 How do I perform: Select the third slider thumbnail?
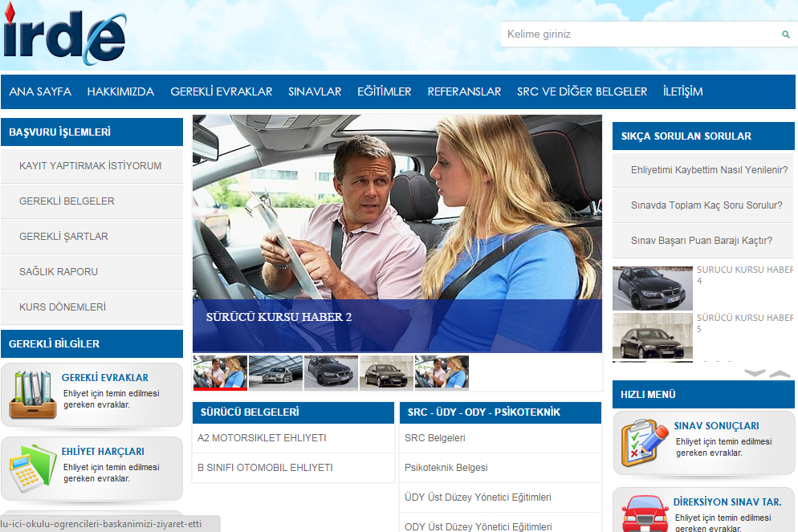point(331,372)
